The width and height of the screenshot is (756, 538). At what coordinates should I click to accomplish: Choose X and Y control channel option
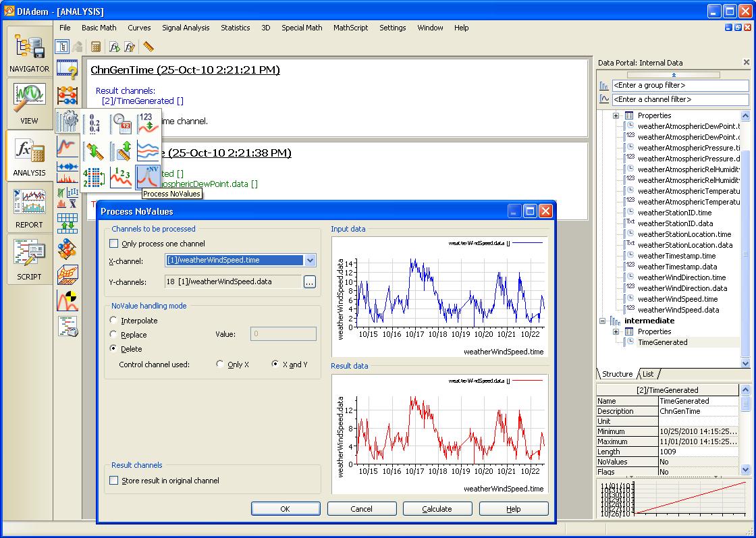click(x=275, y=364)
